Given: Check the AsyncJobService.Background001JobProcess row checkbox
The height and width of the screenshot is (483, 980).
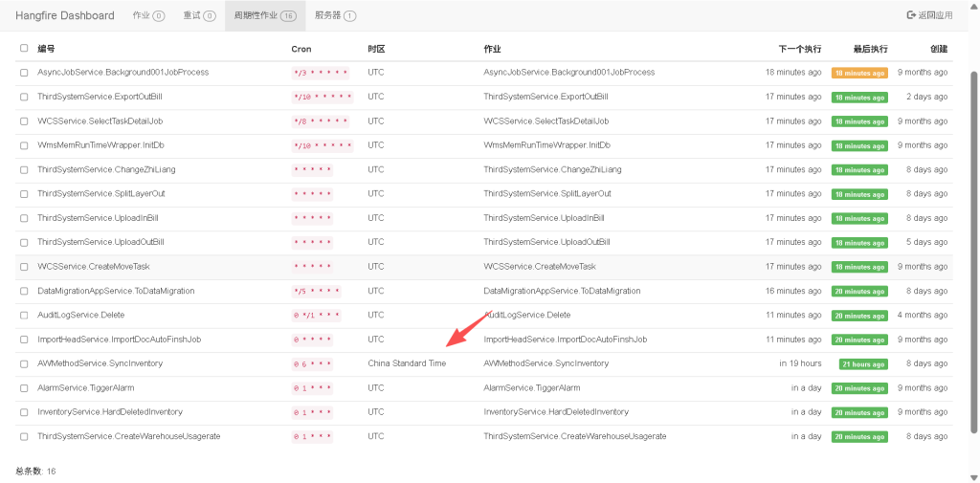Looking at the screenshot, I should [24, 73].
